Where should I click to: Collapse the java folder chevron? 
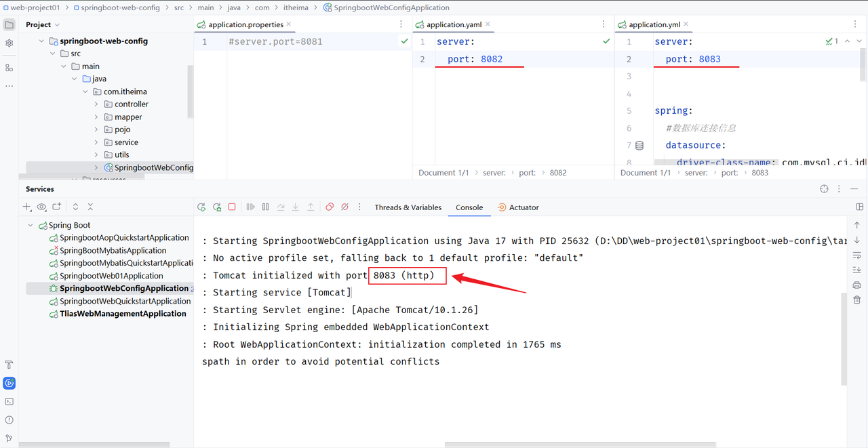coord(74,79)
